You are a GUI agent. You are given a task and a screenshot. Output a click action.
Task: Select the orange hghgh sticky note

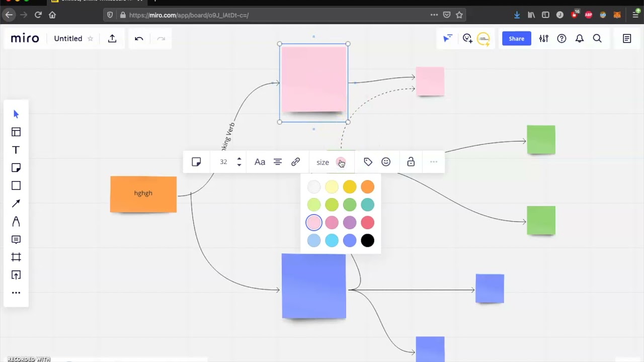click(143, 194)
